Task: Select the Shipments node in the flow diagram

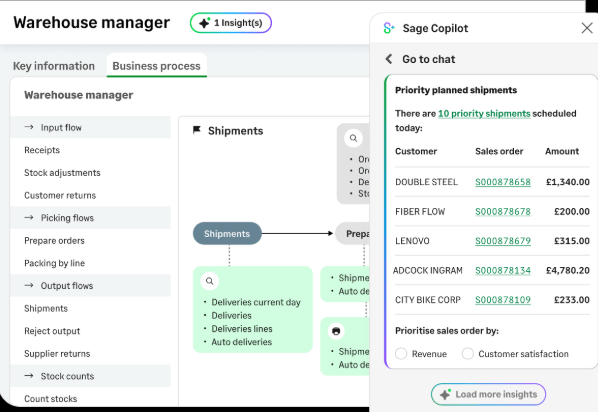Action: pos(227,233)
